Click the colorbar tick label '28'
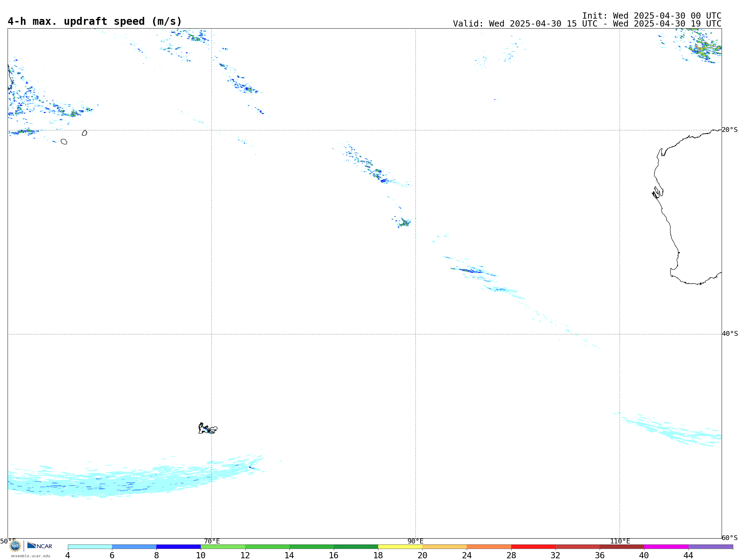This screenshot has width=744, height=560. [x=511, y=555]
